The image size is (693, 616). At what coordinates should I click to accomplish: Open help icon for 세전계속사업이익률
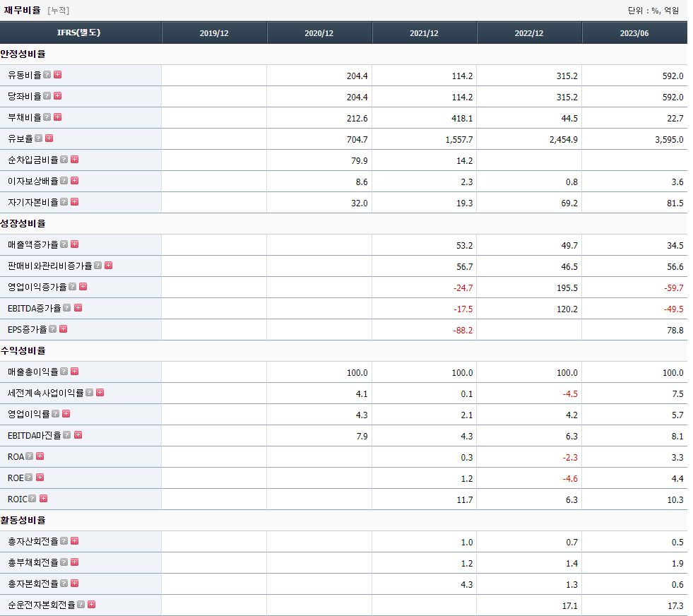coord(90,393)
